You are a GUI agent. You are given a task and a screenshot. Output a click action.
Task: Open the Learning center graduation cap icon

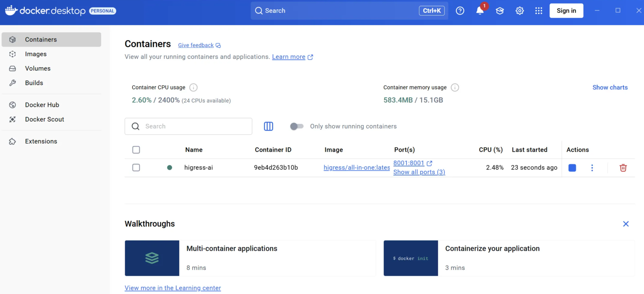[x=500, y=11]
